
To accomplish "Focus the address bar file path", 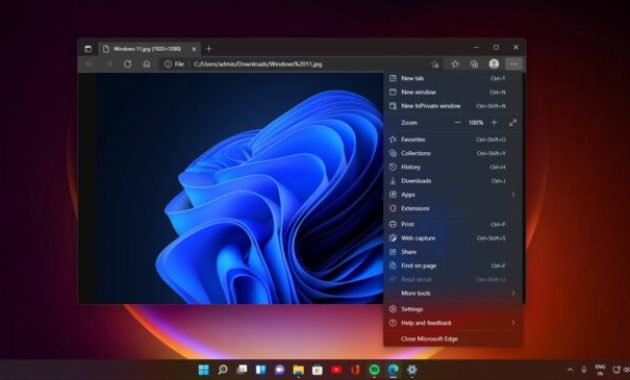I will [258, 64].
